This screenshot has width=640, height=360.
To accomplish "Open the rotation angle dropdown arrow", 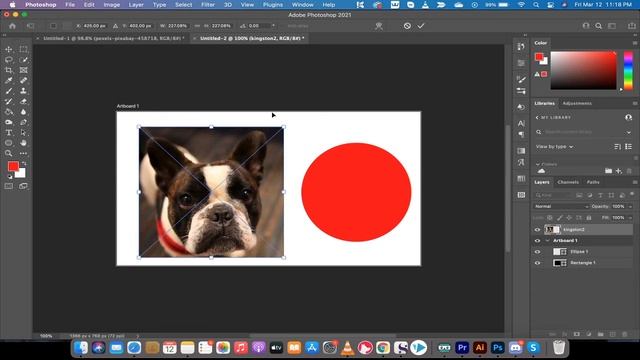I will (273, 26).
